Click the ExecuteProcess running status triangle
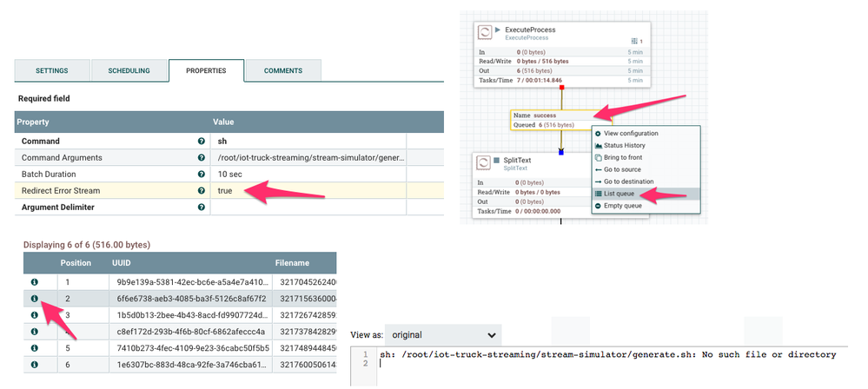Screen dimensions: 868x389 point(498,30)
